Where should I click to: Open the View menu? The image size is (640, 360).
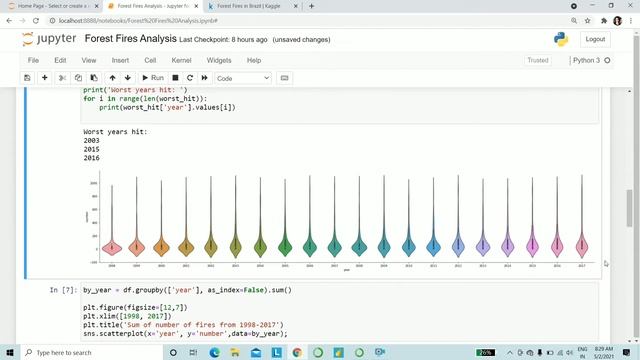pos(89,60)
